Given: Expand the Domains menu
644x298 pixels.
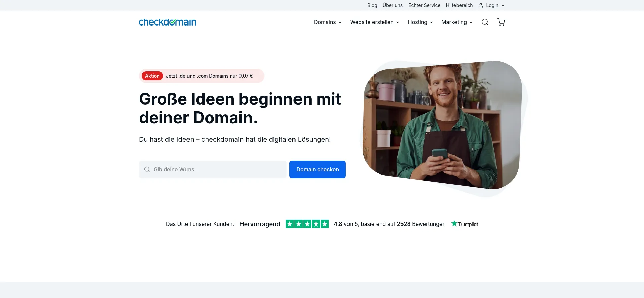Looking at the screenshot, I should [x=328, y=22].
